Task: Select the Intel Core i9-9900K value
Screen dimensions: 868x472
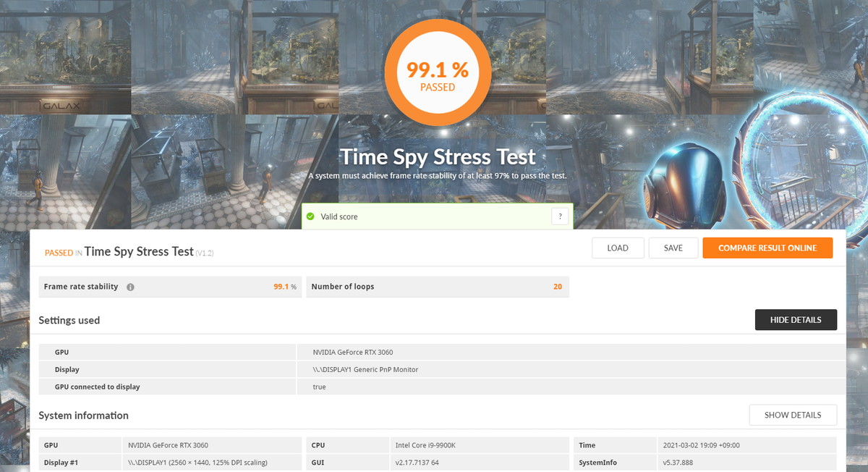Action: click(424, 445)
